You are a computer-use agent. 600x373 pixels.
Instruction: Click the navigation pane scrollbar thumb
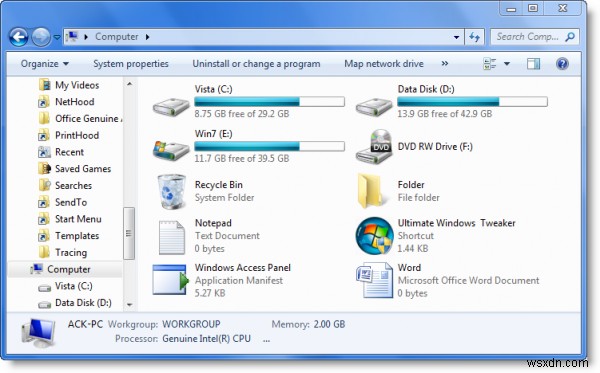click(x=129, y=233)
